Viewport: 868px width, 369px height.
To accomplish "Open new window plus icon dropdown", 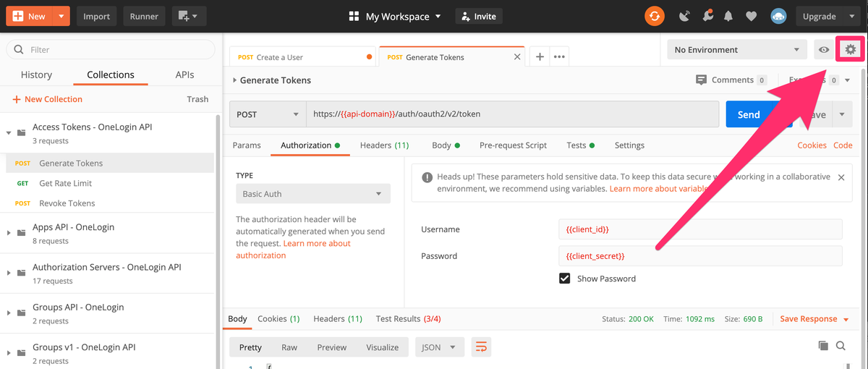I will coord(190,16).
